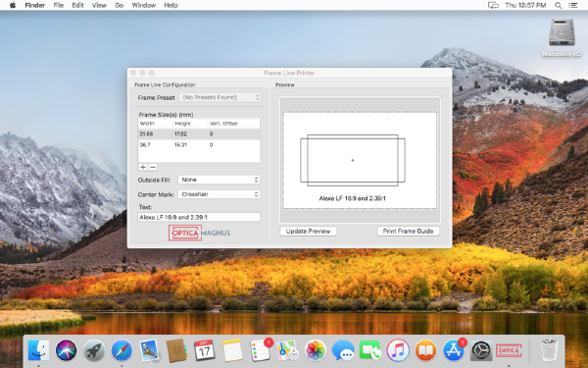Open the Edit menu
The image size is (588, 368).
pyautogui.click(x=77, y=5)
